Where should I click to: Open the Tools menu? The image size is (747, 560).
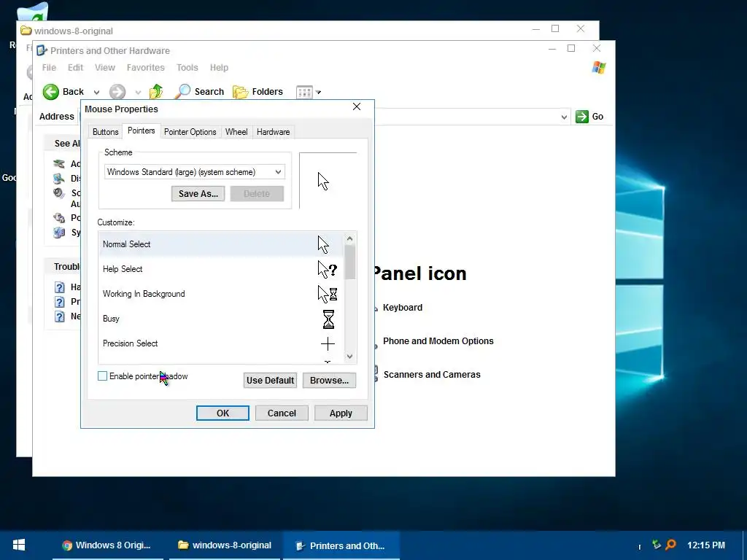(187, 68)
